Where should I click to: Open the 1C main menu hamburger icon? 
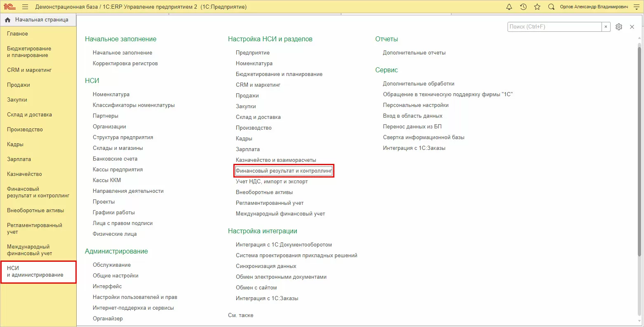[x=25, y=7]
